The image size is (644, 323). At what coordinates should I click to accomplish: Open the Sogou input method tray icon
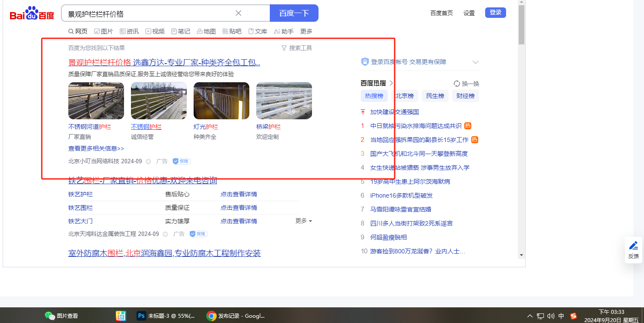pos(574,316)
